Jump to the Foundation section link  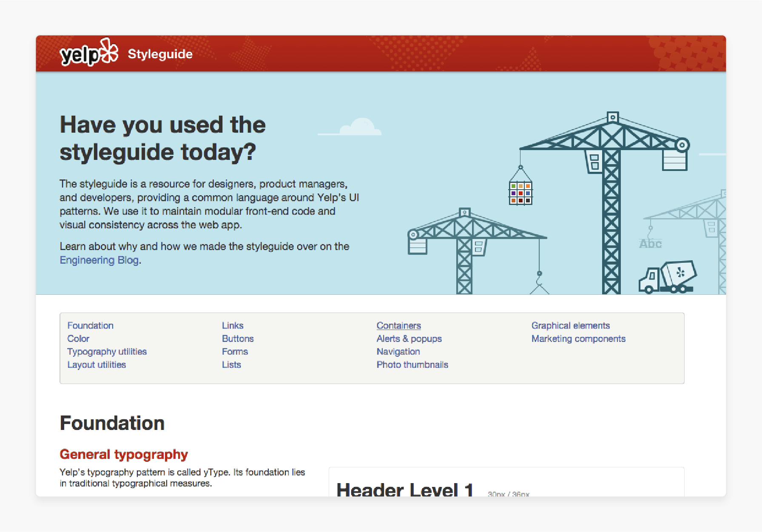[x=91, y=325]
